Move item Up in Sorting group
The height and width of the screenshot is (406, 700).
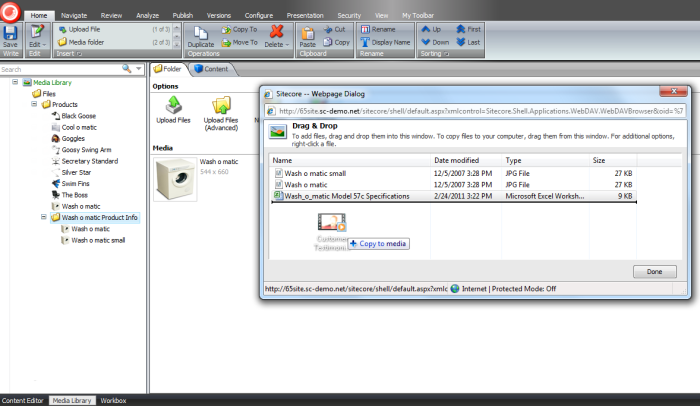(x=431, y=29)
